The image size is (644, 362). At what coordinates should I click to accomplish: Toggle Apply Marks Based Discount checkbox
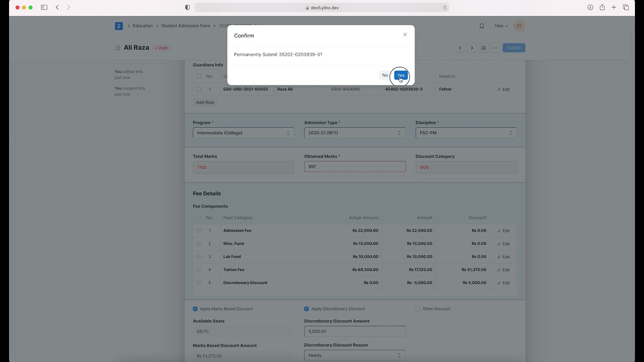[x=195, y=309]
